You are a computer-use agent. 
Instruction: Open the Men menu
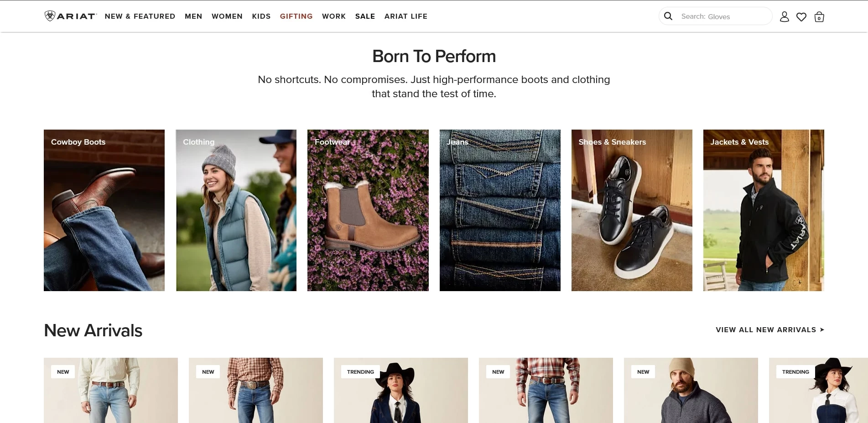pyautogui.click(x=193, y=16)
